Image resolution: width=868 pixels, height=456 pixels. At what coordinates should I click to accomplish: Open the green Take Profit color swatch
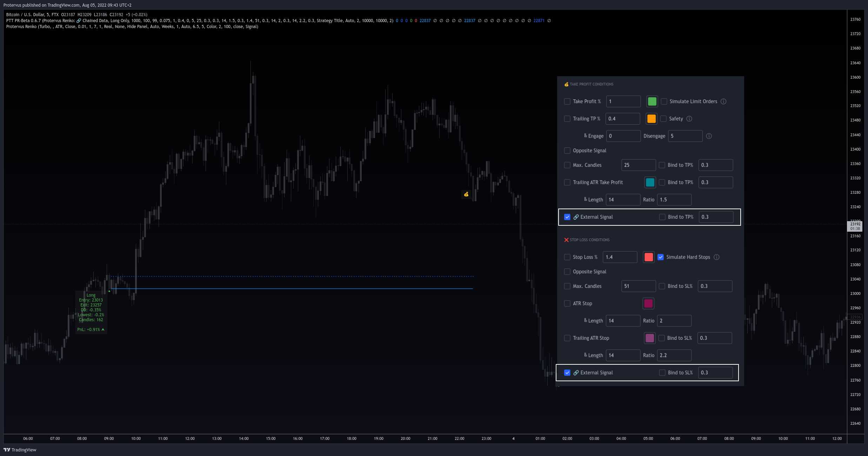point(652,101)
